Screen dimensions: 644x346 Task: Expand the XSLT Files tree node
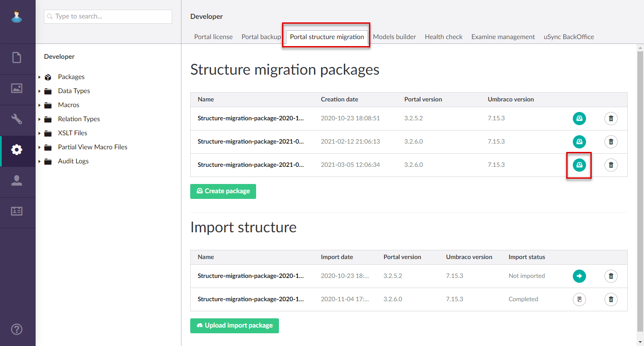tap(40, 133)
